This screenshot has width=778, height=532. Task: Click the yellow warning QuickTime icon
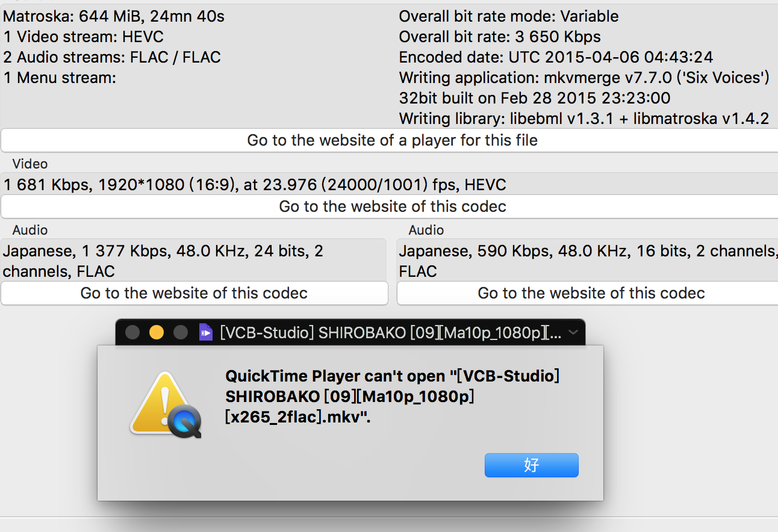coord(165,405)
